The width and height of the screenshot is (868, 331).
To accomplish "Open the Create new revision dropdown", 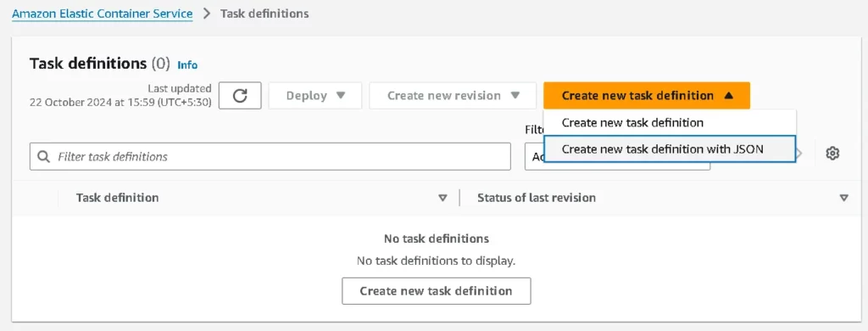I will click(x=453, y=95).
